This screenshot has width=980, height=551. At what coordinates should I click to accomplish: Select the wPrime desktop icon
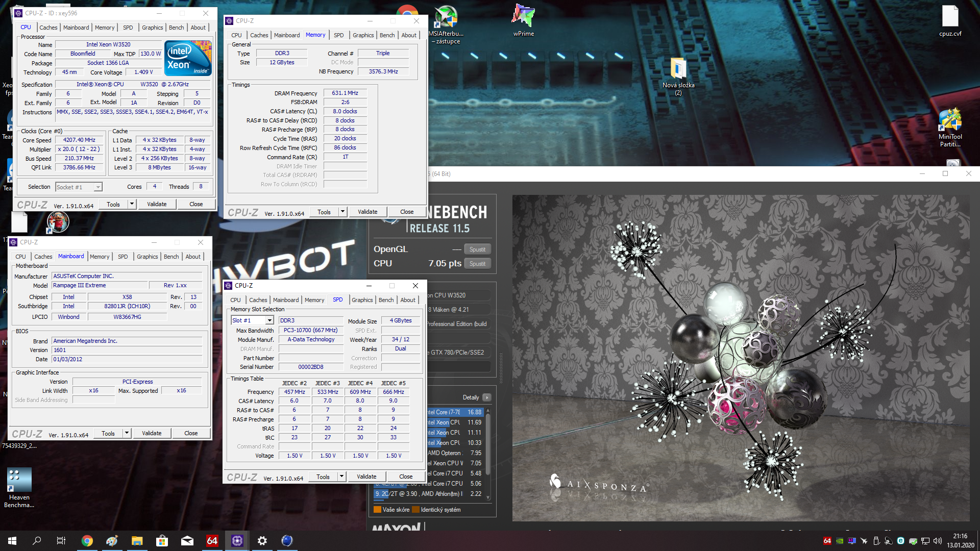coord(524,20)
